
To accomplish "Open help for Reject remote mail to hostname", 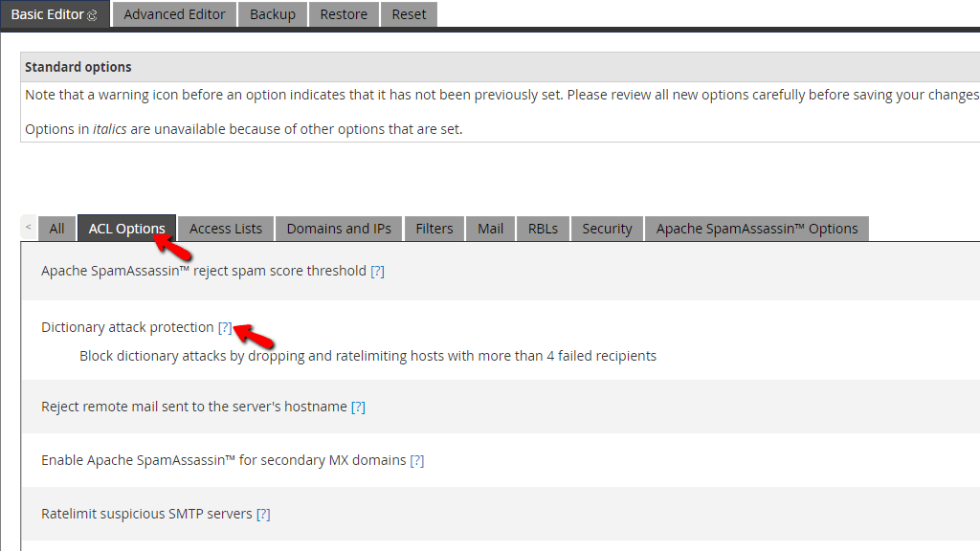I will coord(358,407).
